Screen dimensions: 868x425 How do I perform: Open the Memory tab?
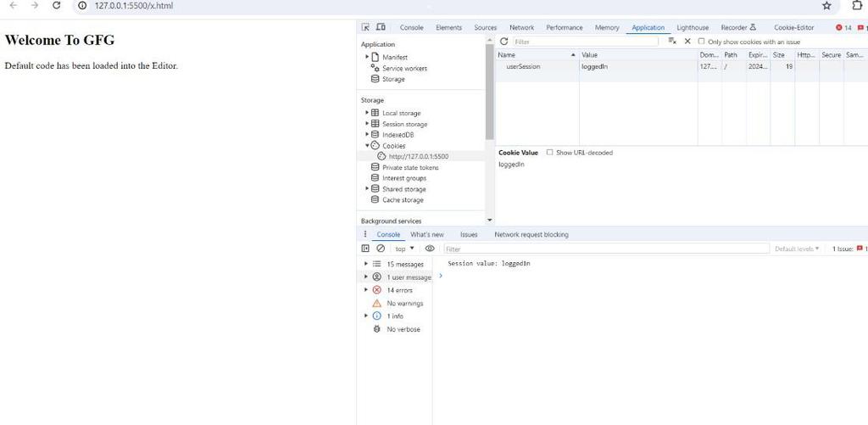click(607, 28)
